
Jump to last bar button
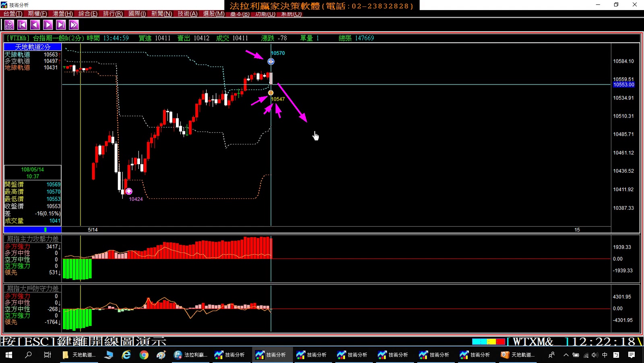(x=61, y=25)
